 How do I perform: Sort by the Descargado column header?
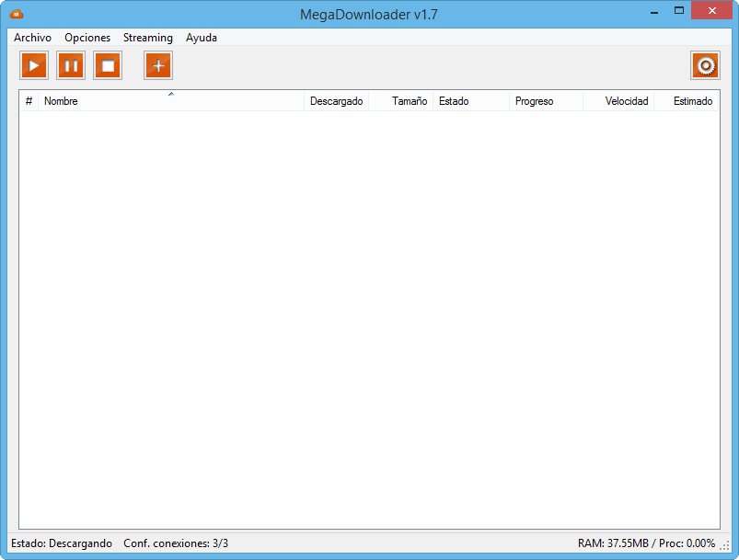pos(337,101)
